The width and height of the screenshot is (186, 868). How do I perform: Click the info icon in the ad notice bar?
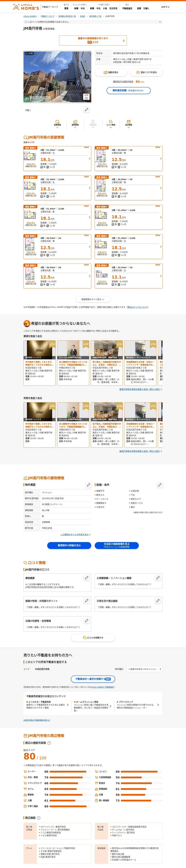click(26, 22)
